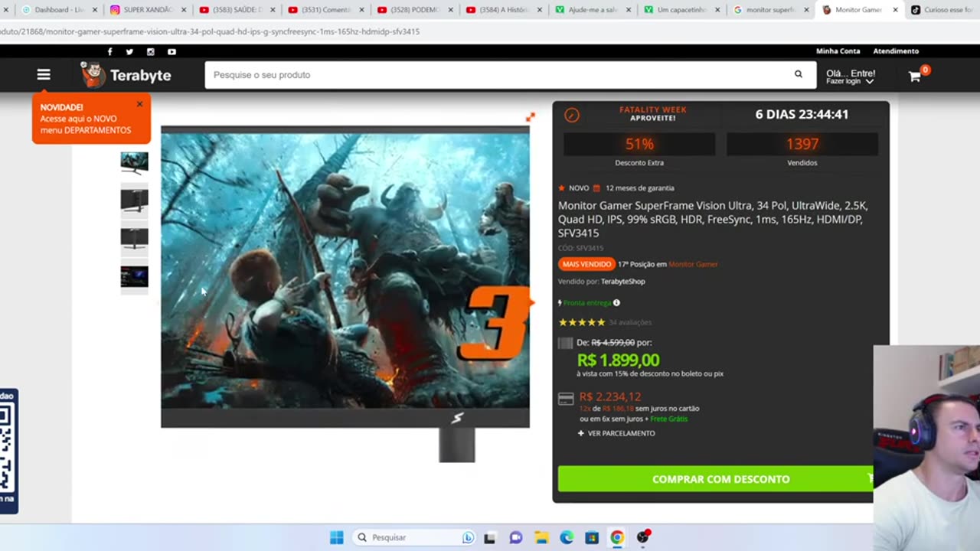Open the Monitor Gamer category link

pos(693,264)
